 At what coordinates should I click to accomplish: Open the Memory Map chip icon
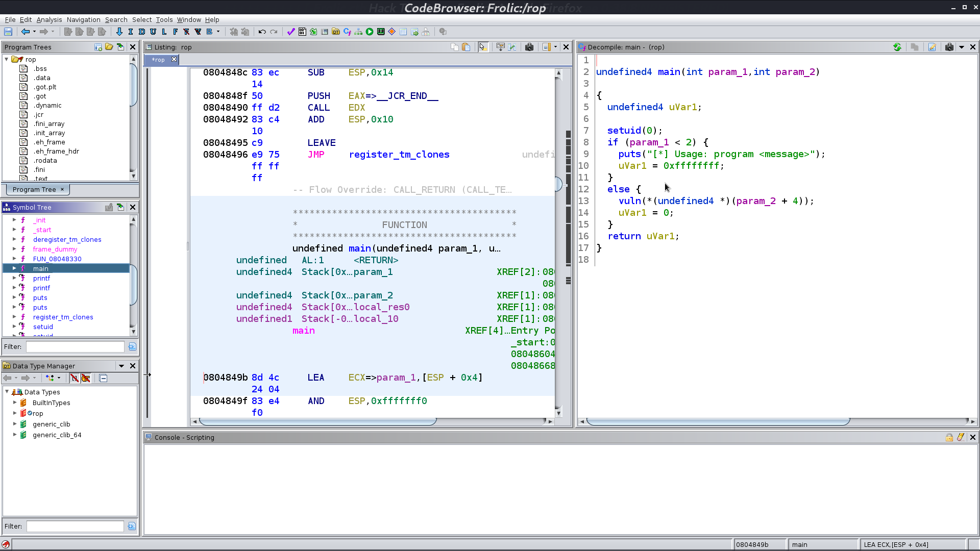(x=381, y=32)
